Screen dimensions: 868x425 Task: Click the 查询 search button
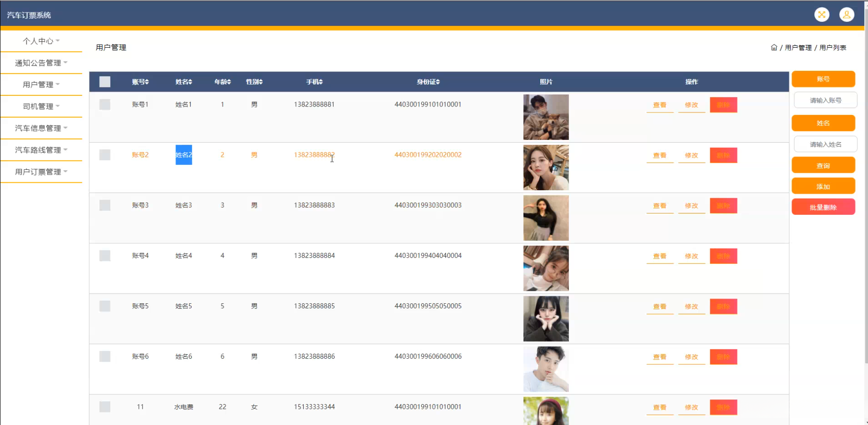[823, 165]
